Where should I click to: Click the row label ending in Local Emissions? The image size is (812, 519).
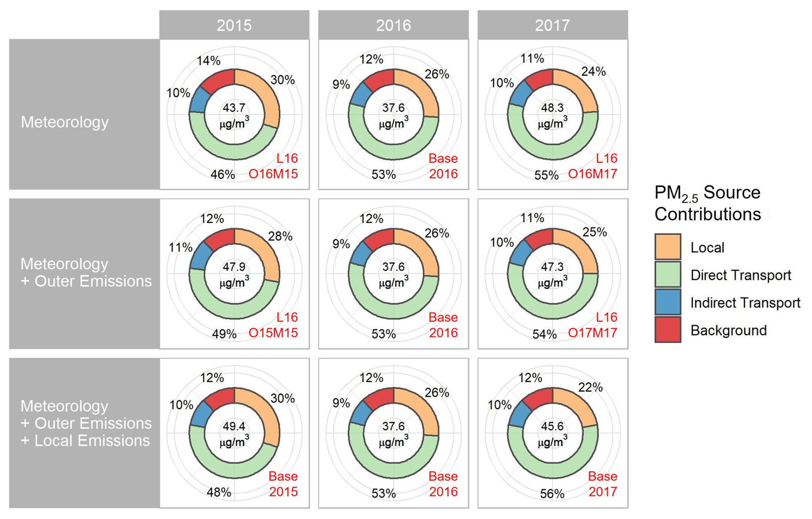click(x=86, y=423)
